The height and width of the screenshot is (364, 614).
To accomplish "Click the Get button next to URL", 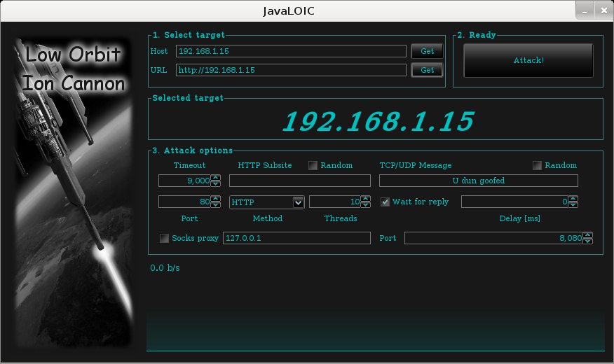I will pos(427,70).
